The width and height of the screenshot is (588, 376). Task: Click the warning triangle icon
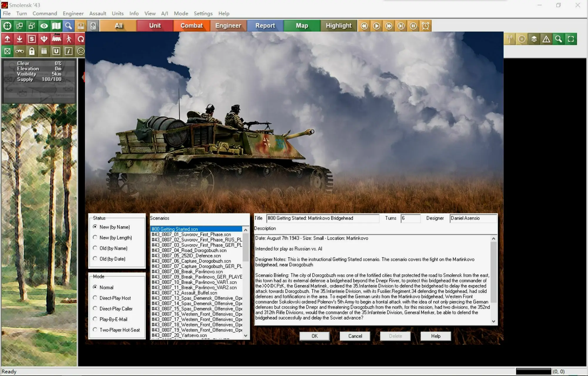546,39
